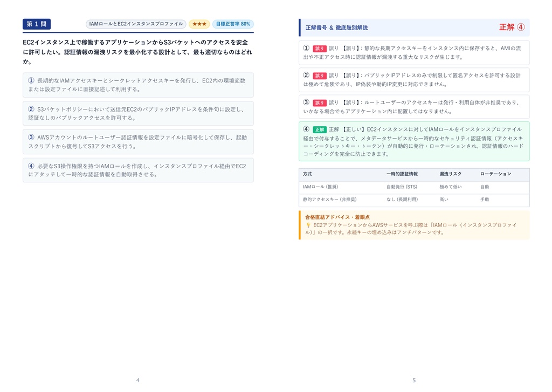The width and height of the screenshot is (552, 392).
Task: Click the light bulb icon in the advice box
Action: [308, 225]
